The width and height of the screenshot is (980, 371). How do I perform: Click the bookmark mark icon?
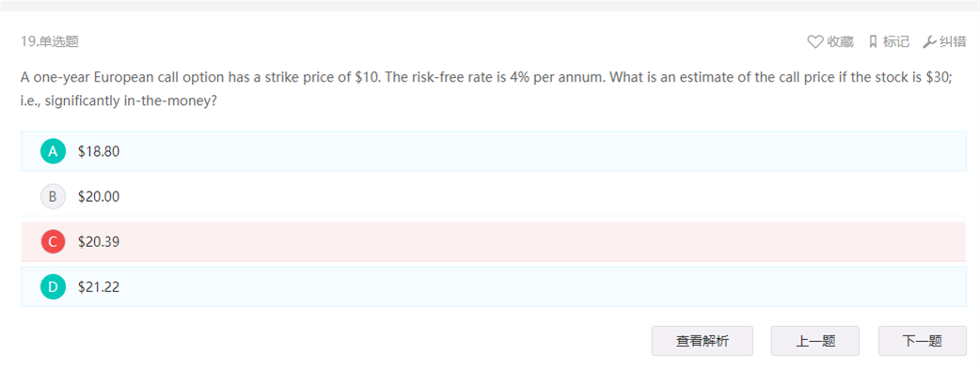pyautogui.click(x=873, y=42)
